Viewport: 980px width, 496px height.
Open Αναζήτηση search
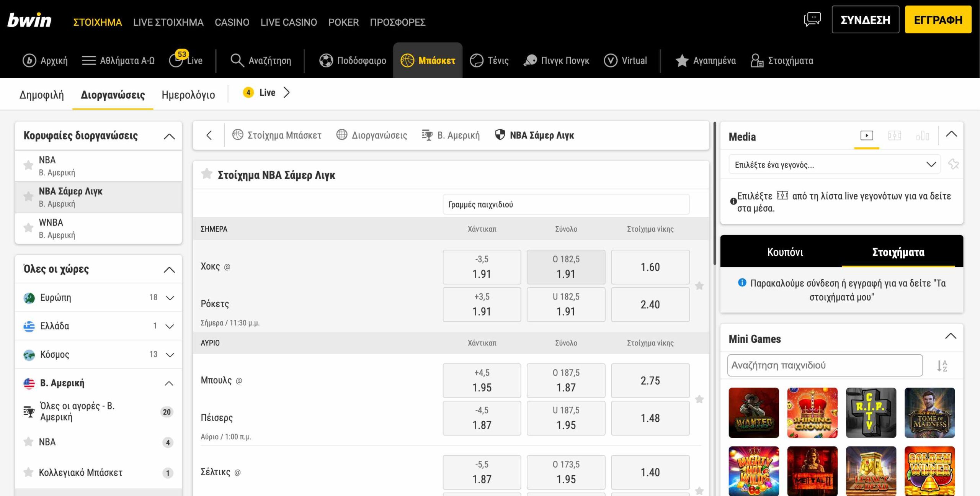click(x=261, y=61)
